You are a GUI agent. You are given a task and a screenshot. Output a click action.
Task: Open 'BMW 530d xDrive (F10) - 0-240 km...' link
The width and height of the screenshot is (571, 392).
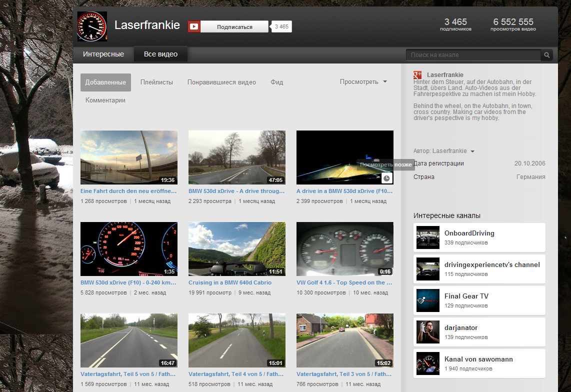128,282
